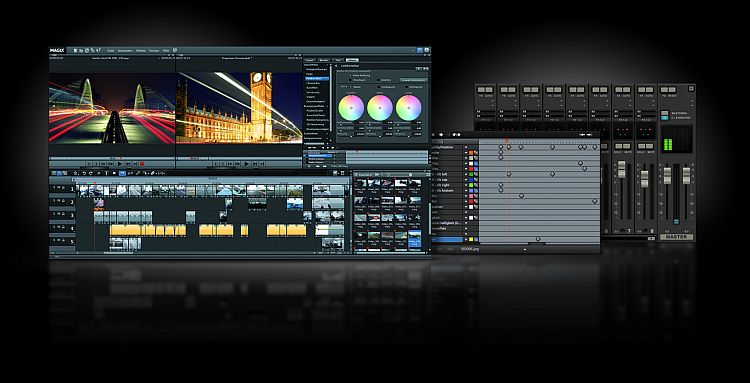Click the MAGIX logo in the title bar

pyautogui.click(x=57, y=50)
